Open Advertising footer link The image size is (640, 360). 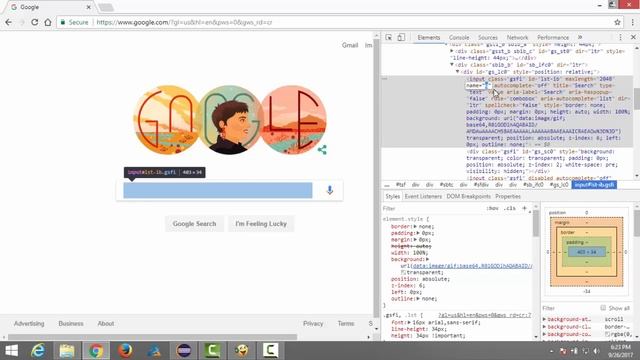[x=29, y=324]
